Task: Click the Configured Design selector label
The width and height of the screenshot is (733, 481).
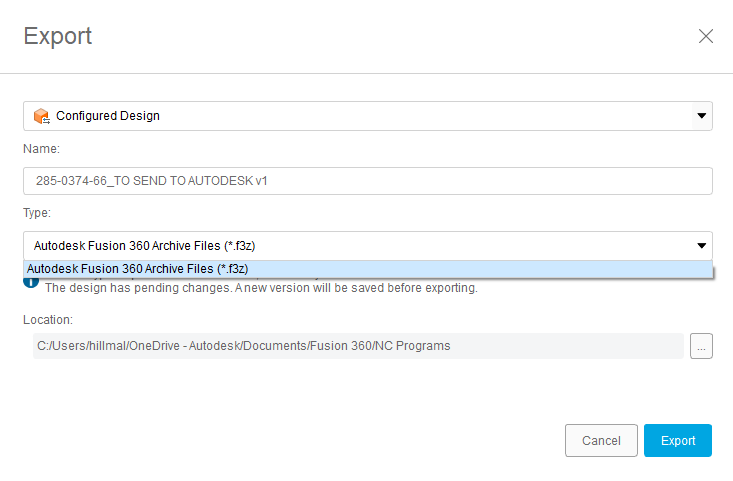Action: click(x=108, y=116)
